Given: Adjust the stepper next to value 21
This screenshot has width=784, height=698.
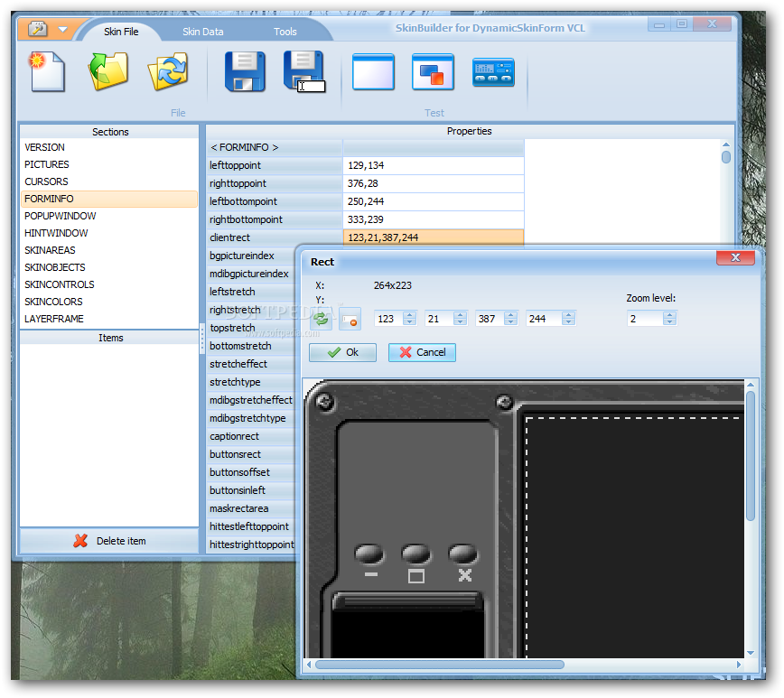Looking at the screenshot, I should click(461, 319).
